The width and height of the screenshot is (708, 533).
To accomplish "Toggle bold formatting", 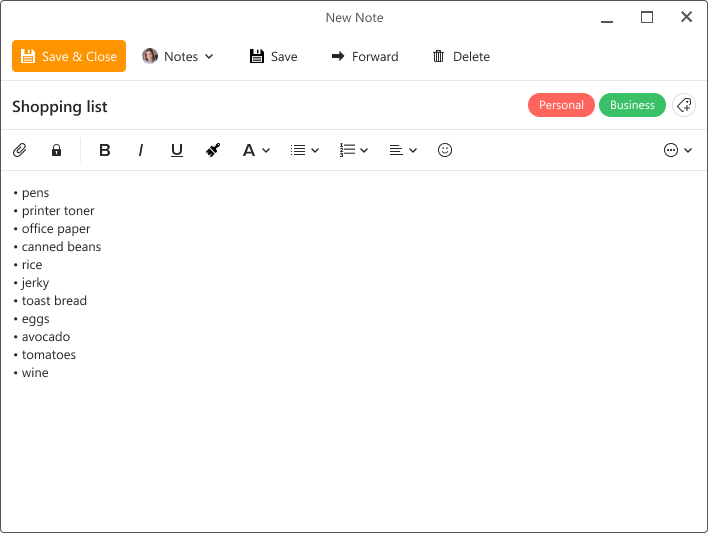I will click(x=105, y=150).
